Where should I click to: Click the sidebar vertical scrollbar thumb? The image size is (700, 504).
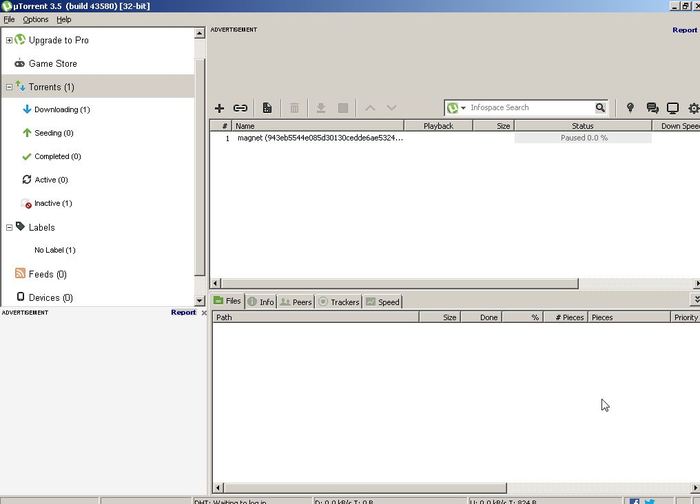pos(200,167)
